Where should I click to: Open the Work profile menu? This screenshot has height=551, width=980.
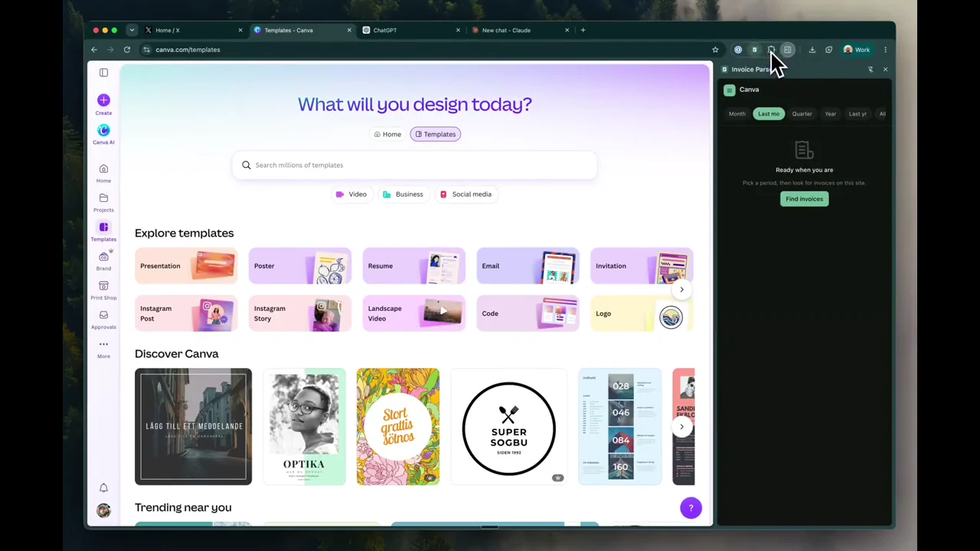857,50
